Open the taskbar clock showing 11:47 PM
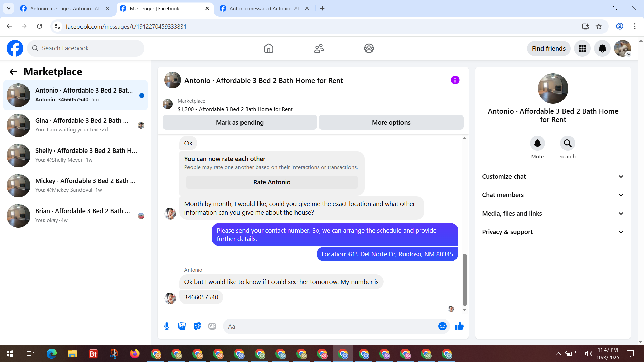The height and width of the screenshot is (362, 644). click(x=608, y=354)
